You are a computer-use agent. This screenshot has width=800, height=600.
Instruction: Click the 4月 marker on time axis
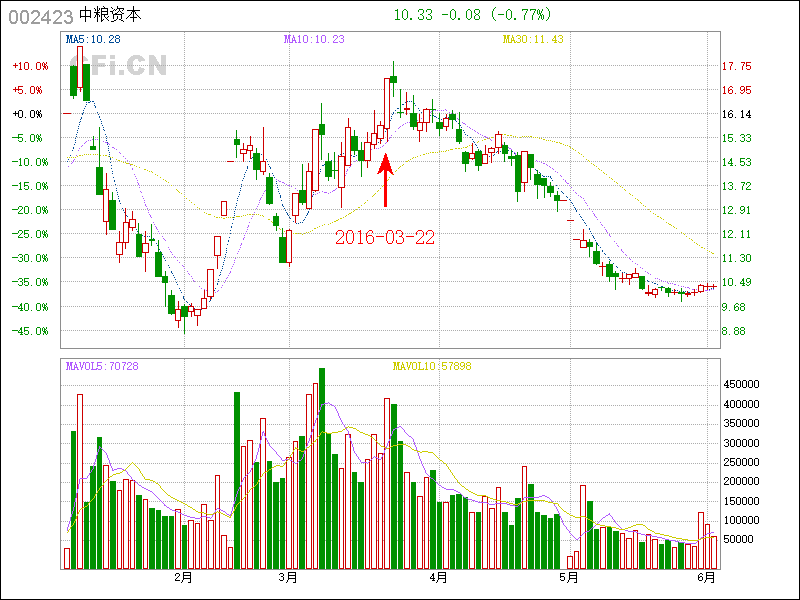click(437, 577)
